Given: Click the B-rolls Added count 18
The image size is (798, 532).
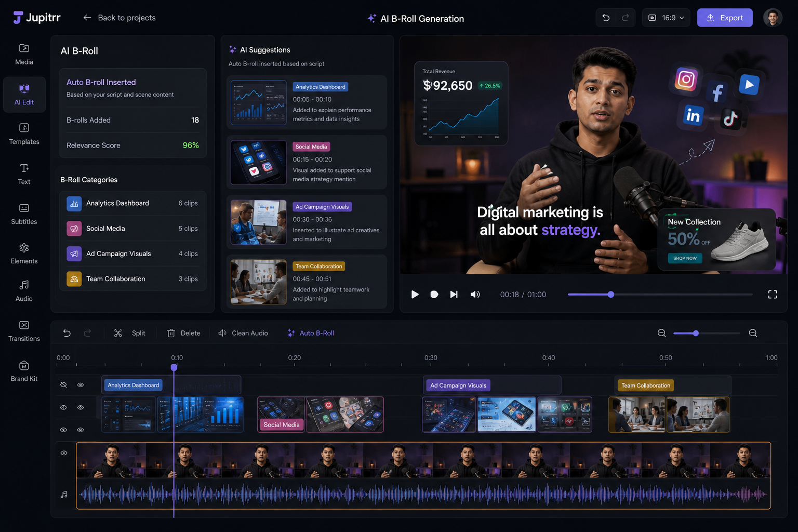Looking at the screenshot, I should (195, 120).
